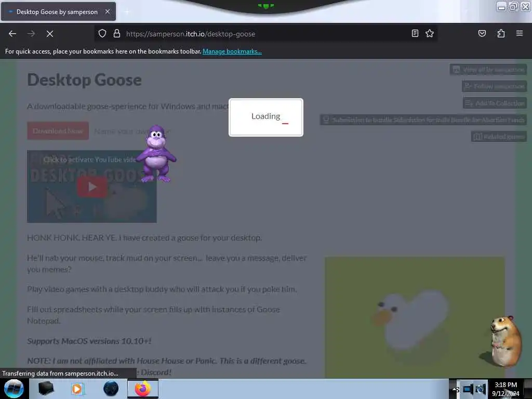This screenshot has width=532, height=399.
Task: Open the tracking protection shield icon
Action: click(x=102, y=34)
